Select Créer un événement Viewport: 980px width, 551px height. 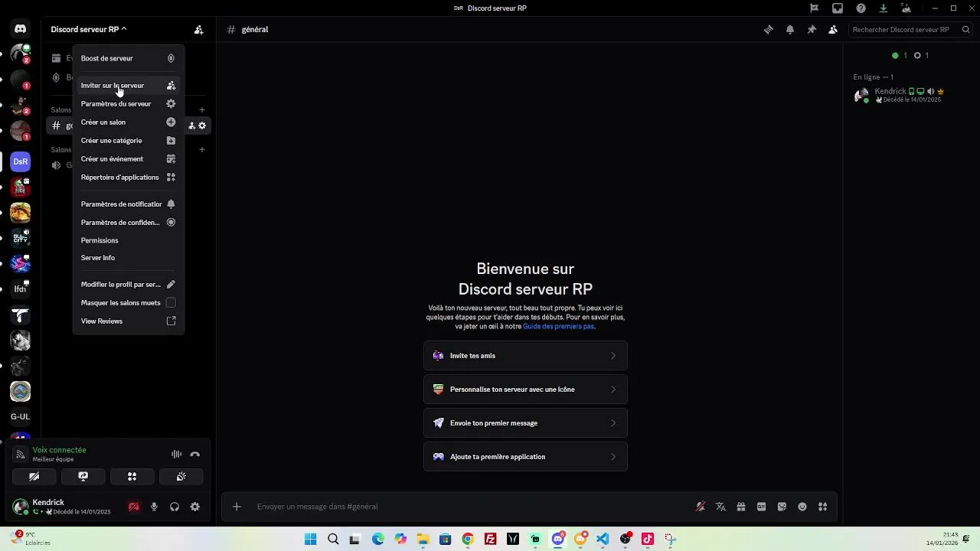click(x=129, y=159)
